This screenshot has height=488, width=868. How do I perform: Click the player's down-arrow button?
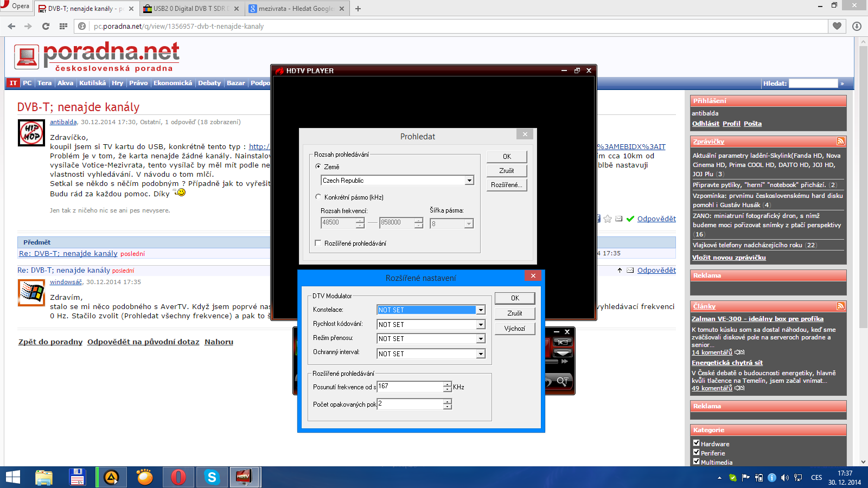click(x=563, y=353)
